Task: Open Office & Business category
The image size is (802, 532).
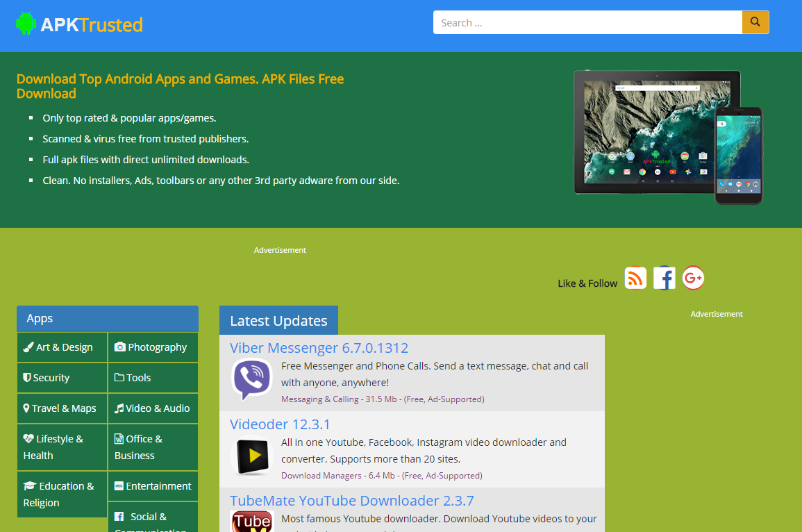Action: [153, 447]
